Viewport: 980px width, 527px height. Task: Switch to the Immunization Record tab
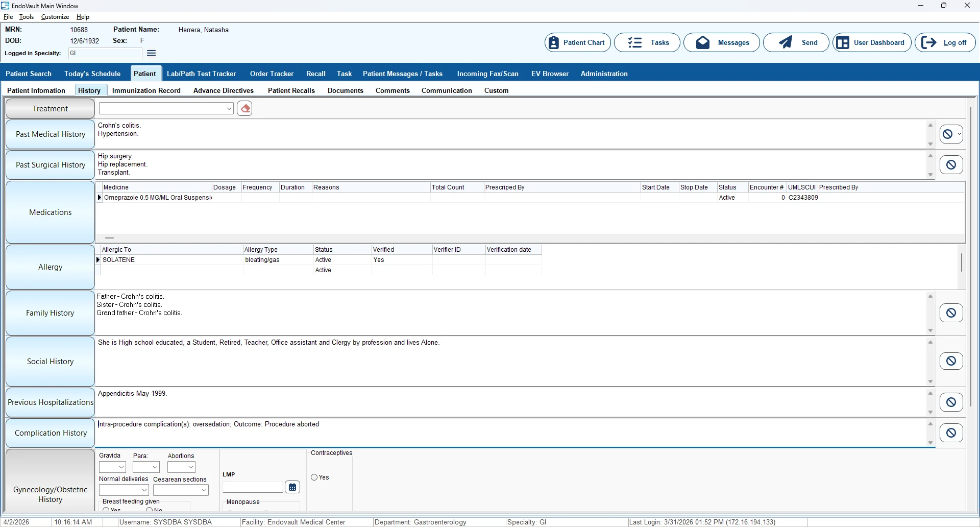[x=146, y=90]
